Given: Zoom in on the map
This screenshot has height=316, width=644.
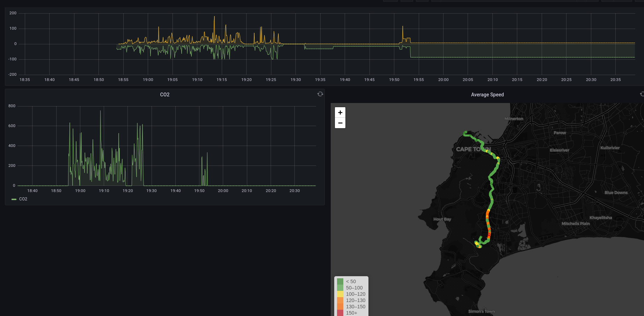Looking at the screenshot, I should tap(340, 112).
